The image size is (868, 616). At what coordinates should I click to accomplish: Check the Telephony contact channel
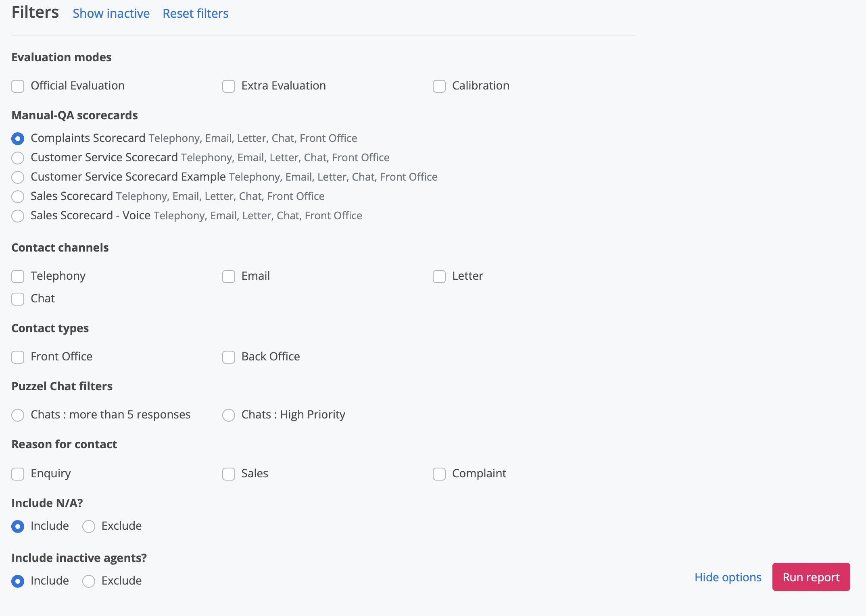(18, 277)
